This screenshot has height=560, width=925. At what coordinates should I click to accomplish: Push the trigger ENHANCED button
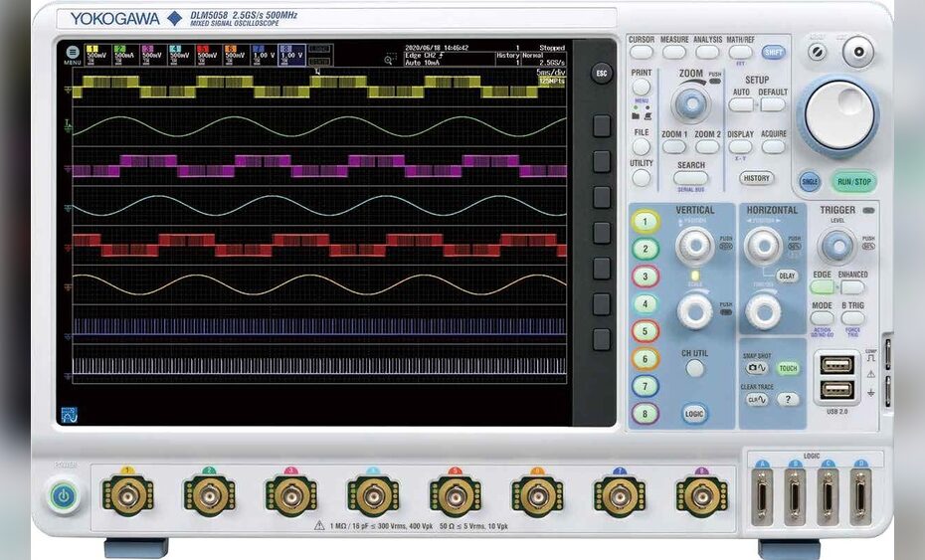(x=852, y=286)
